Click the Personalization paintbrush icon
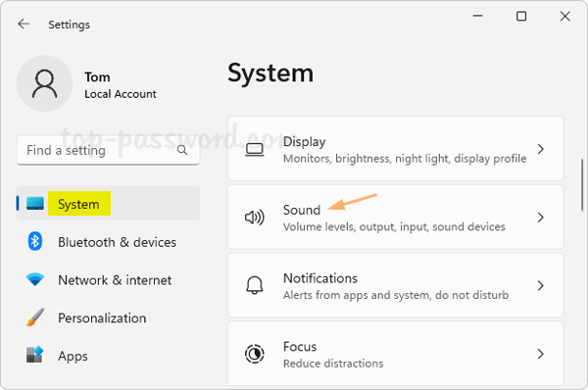Screen dimensions: 588x390 35,317
